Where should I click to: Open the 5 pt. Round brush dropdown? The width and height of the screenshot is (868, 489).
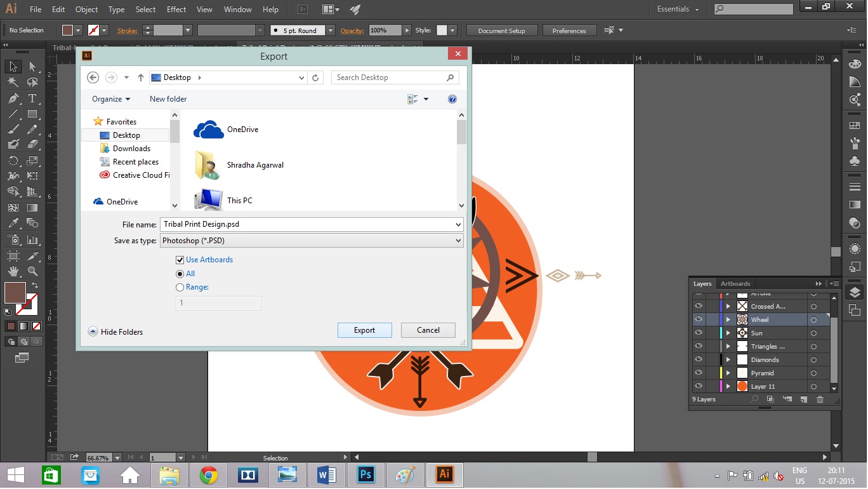(x=331, y=30)
